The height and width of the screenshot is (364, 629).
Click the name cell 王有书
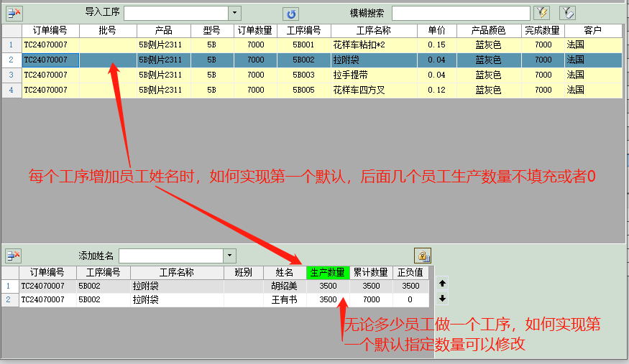point(285,299)
